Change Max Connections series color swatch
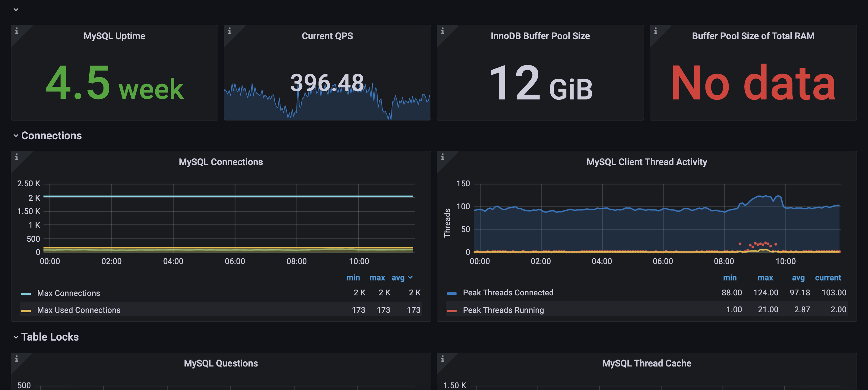 pos(26,294)
